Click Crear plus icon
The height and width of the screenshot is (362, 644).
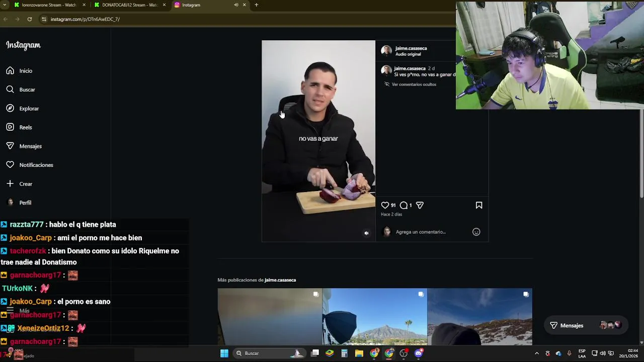tap(10, 184)
